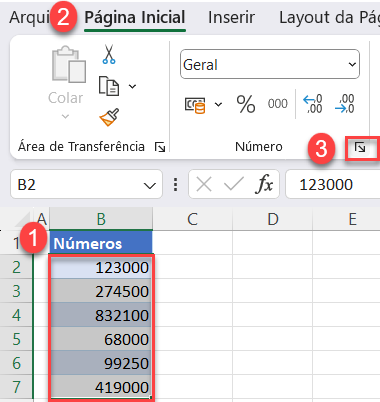Decrease decimal places
Image resolution: width=380 pixels, height=402 pixels.
click(x=344, y=104)
